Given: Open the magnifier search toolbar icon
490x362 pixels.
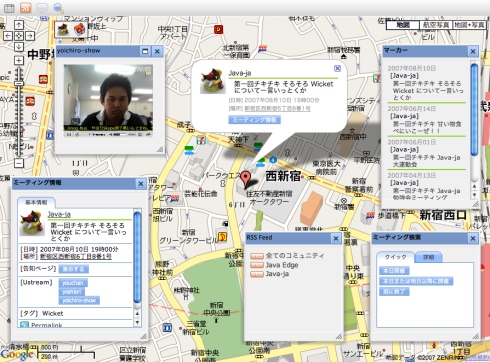Looking at the screenshot, I should click(x=58, y=8).
